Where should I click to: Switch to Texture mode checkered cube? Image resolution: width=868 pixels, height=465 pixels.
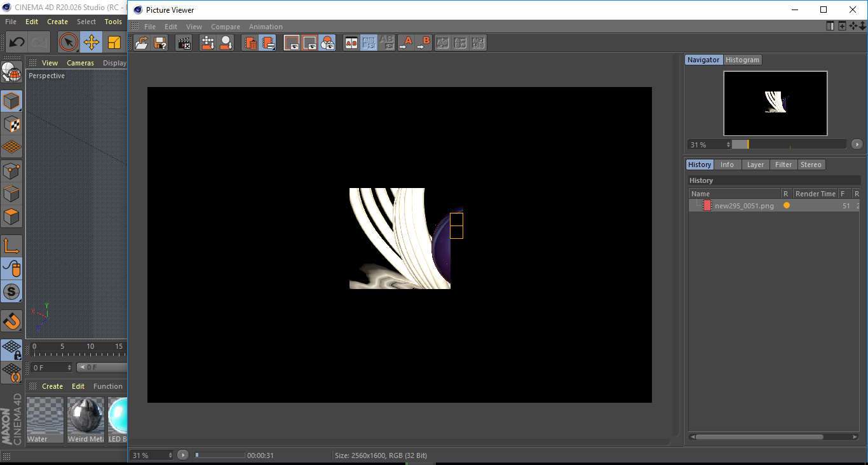click(11, 124)
